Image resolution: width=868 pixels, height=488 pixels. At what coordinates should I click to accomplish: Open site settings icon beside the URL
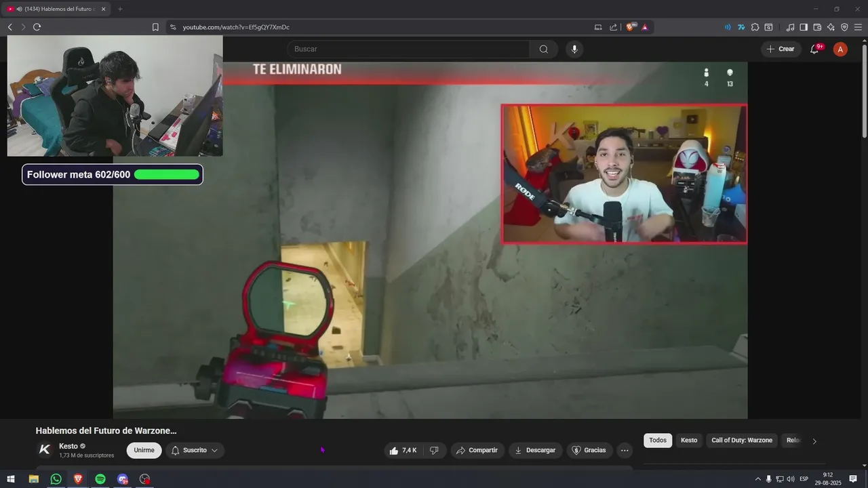(173, 27)
